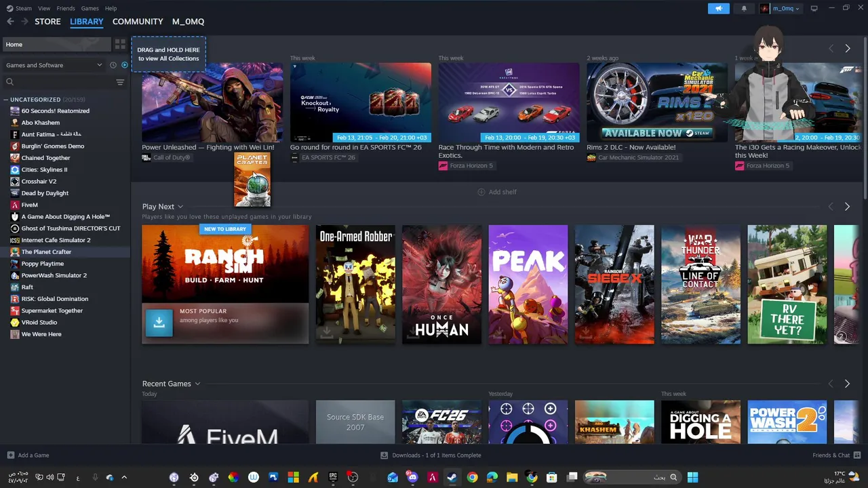
Task: Advance the Recent Games shelf right arrow
Action: click(x=847, y=384)
